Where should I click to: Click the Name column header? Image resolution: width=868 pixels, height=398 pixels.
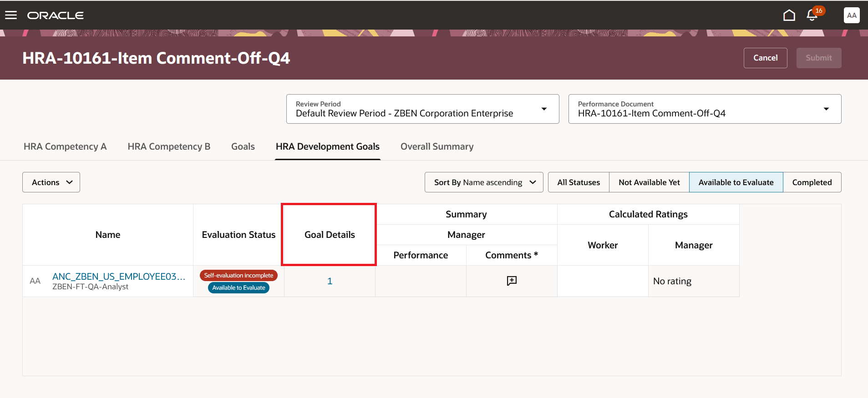pyautogui.click(x=108, y=235)
